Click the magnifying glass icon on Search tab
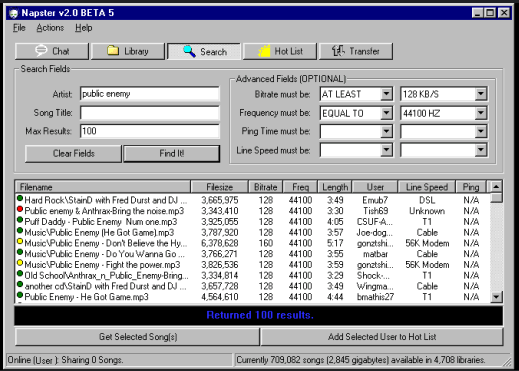519x371 pixels. point(189,51)
